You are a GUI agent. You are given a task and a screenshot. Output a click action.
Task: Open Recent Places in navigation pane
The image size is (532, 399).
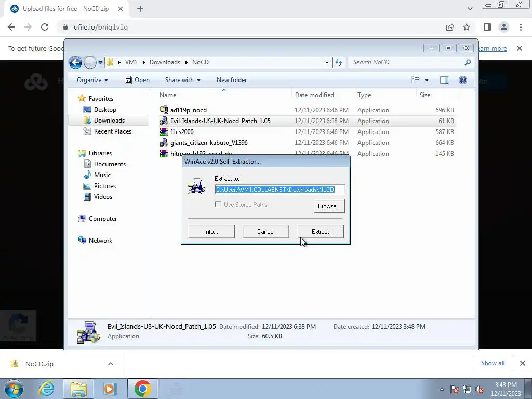coord(113,131)
